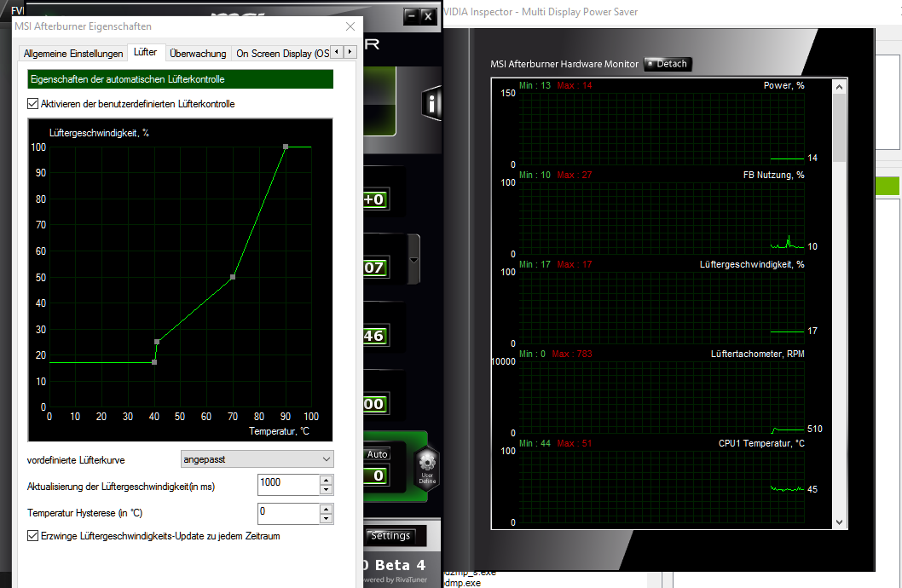
Task: Click the hardware monitor scrollbar thumb
Action: (839, 128)
